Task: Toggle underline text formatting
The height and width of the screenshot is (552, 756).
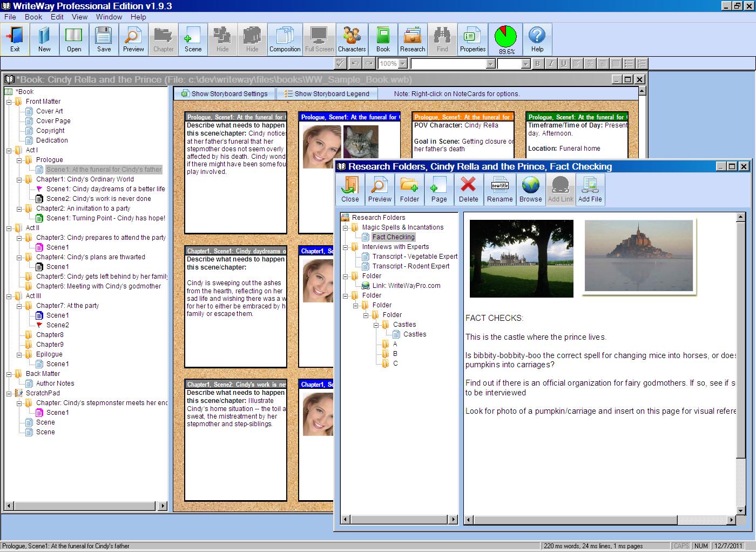Action: coord(563,63)
